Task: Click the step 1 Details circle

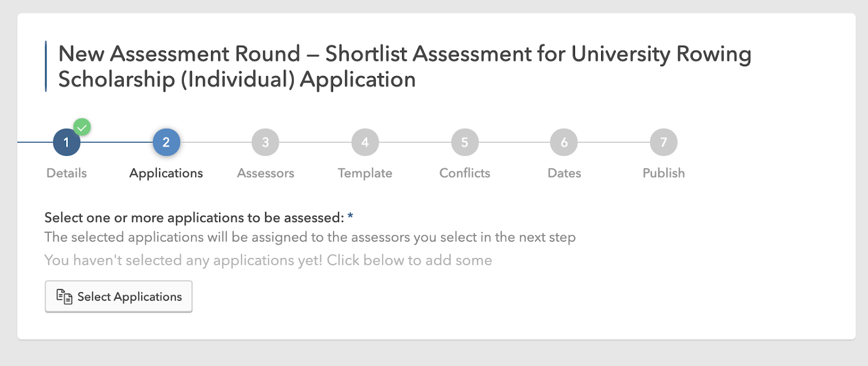Action: (x=67, y=142)
